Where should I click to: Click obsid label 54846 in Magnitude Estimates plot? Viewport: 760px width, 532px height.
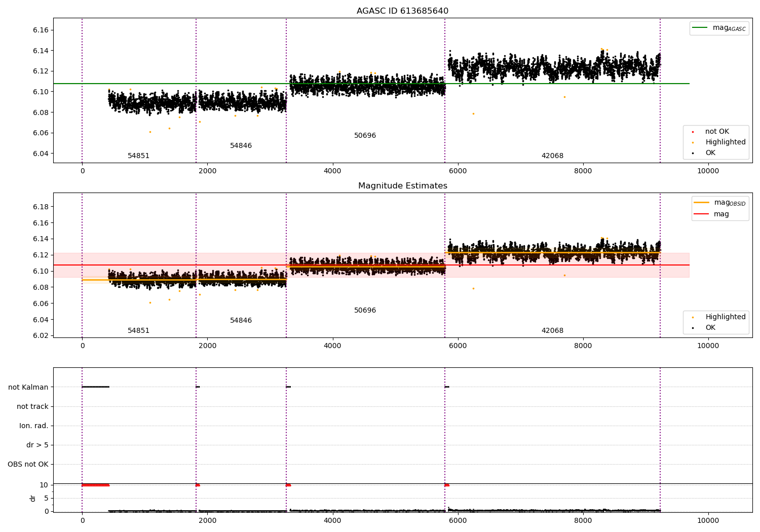(x=241, y=321)
